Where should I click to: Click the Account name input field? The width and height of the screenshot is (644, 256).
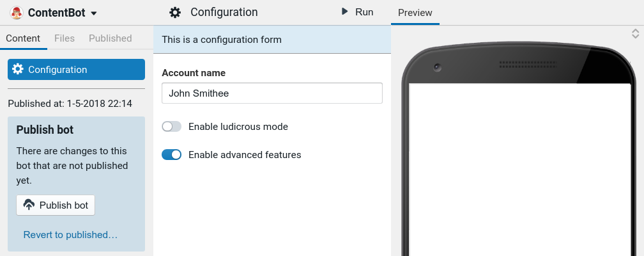272,93
